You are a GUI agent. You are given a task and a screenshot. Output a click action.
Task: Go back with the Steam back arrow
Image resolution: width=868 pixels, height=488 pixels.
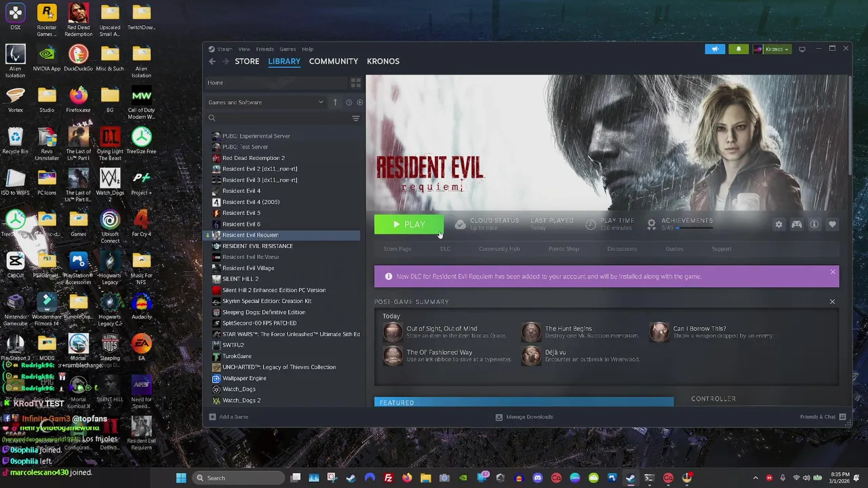[212, 61]
